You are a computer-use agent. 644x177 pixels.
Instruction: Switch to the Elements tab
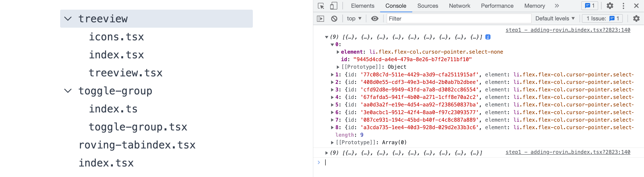[362, 6]
